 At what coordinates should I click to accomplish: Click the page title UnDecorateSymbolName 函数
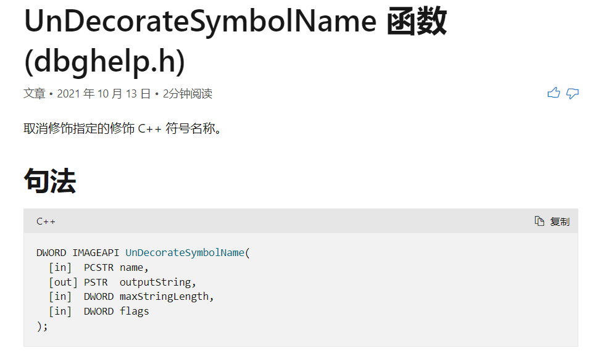[235, 23]
